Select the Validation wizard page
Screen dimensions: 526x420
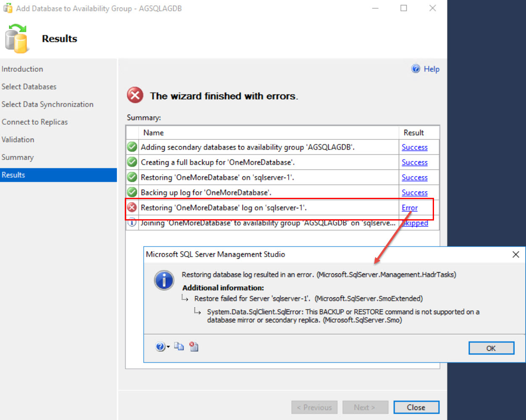(18, 139)
